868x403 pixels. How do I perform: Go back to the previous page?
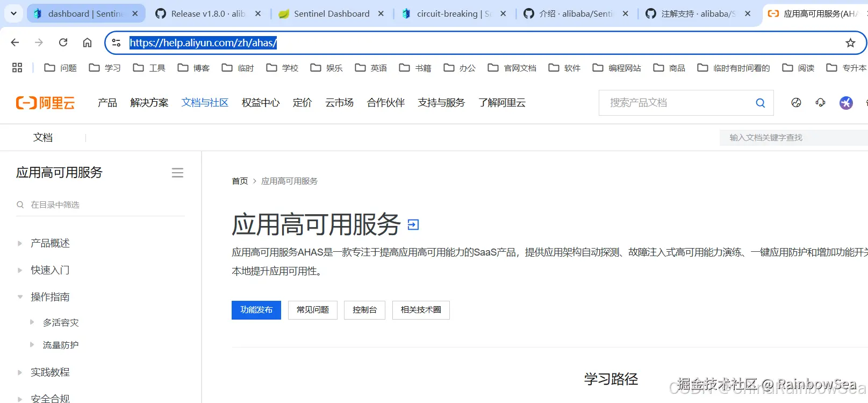(15, 43)
